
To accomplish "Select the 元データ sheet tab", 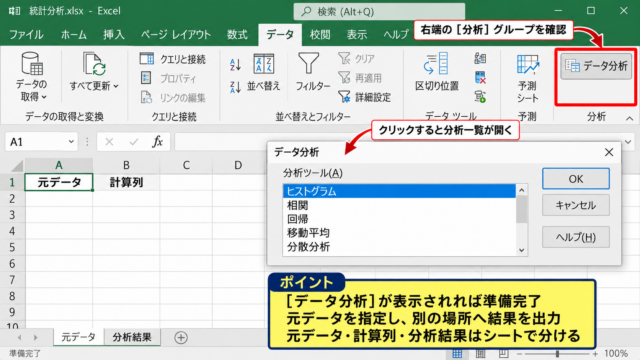I will (x=78, y=337).
